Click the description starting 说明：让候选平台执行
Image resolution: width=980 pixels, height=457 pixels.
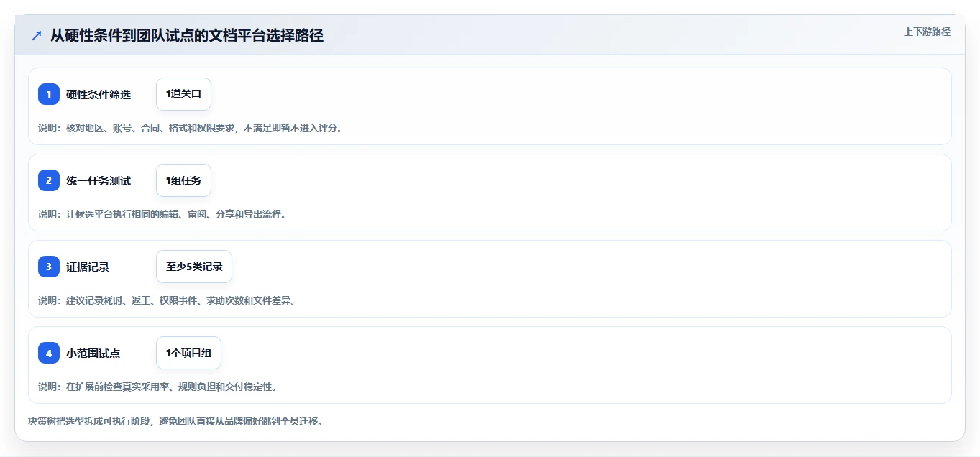pos(164,214)
